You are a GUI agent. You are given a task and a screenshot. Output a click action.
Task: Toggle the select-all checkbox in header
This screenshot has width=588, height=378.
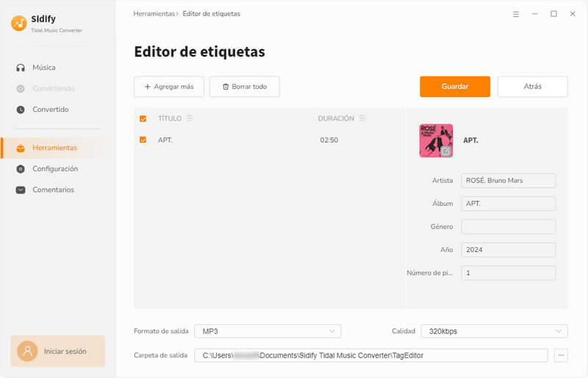click(x=143, y=118)
